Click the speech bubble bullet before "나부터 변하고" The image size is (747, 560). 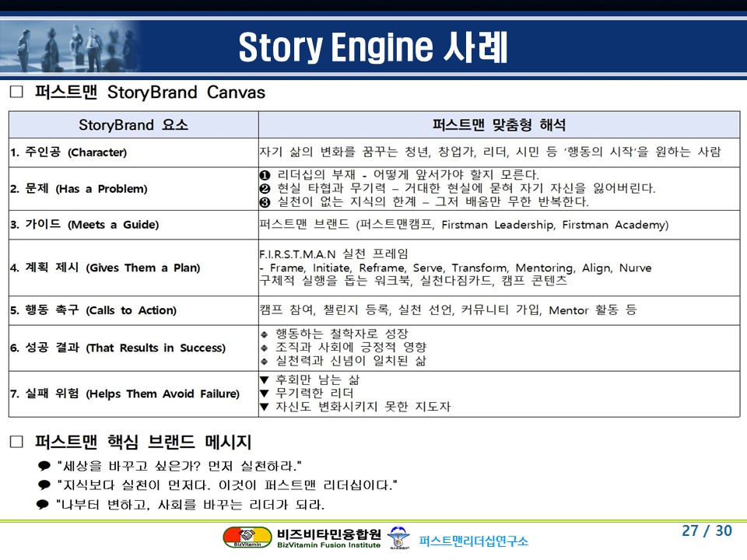tap(42, 504)
